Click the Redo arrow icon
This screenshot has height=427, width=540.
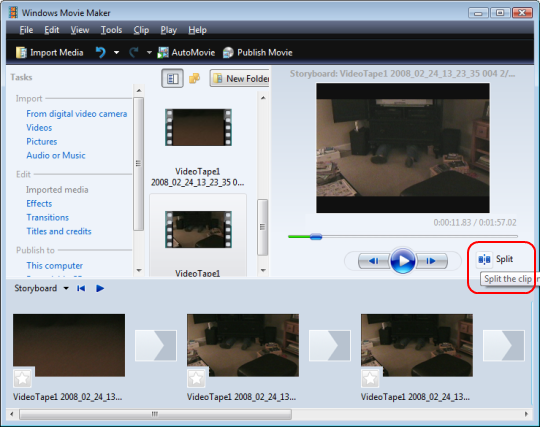[134, 52]
